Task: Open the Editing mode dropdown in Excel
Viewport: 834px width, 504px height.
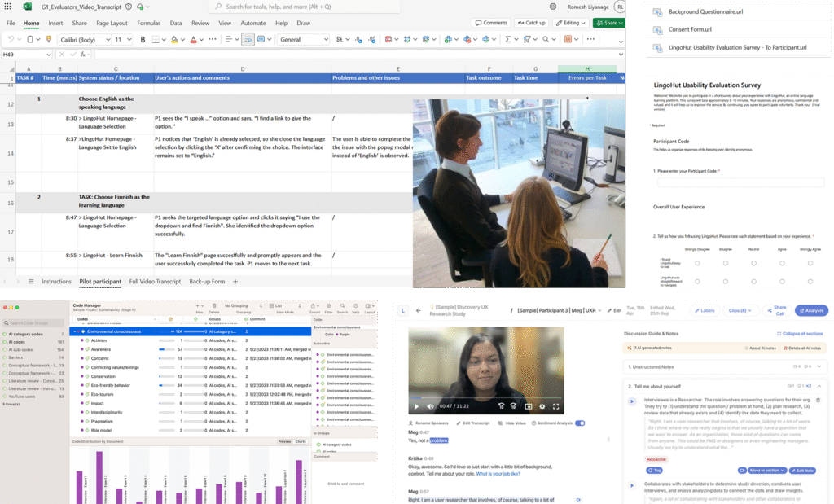Action: coord(570,23)
